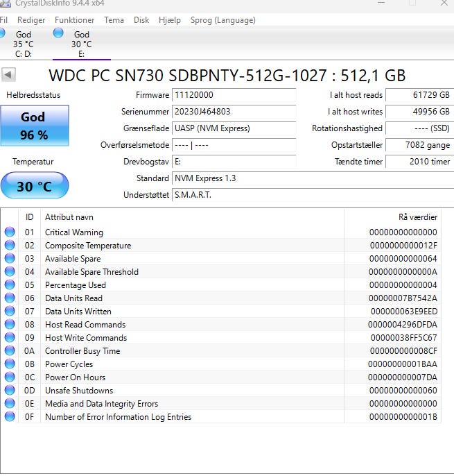454x476 pixels.
Task: Click the Serienummer value field
Action: click(x=234, y=112)
